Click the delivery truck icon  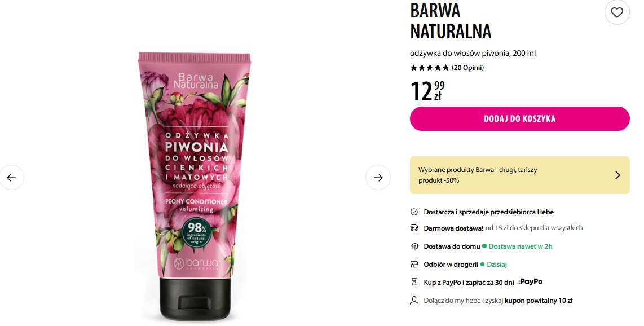click(x=414, y=228)
